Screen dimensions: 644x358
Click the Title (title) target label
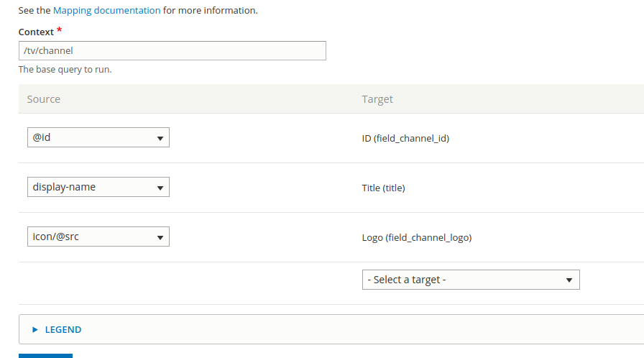383,188
